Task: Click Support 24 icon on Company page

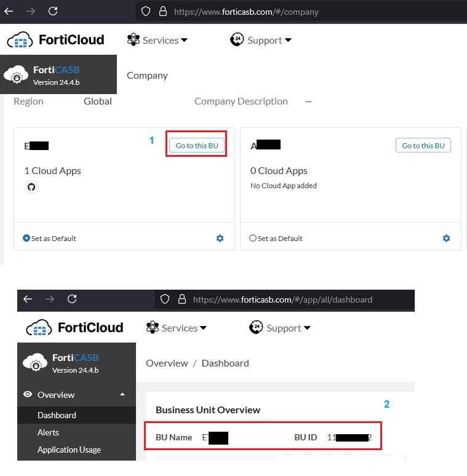Action: click(x=237, y=39)
